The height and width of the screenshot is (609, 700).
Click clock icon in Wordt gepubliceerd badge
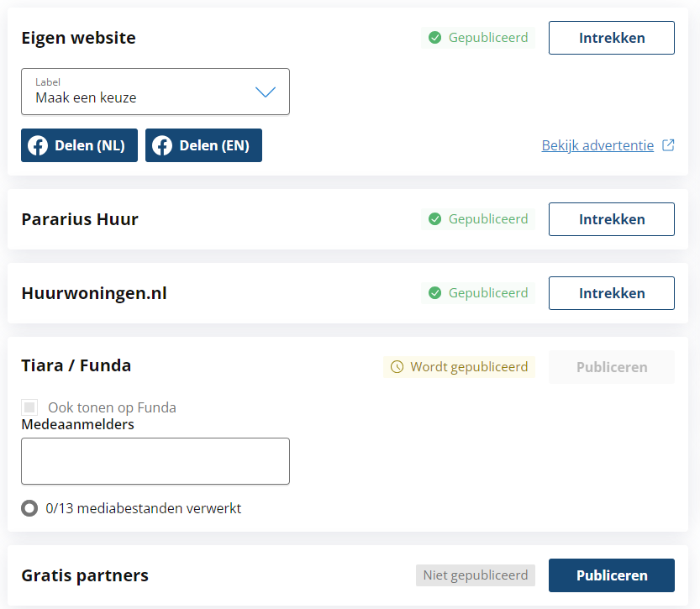397,367
